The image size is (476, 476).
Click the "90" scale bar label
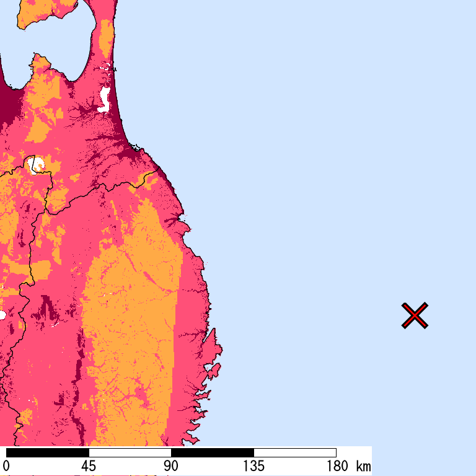point(171,466)
